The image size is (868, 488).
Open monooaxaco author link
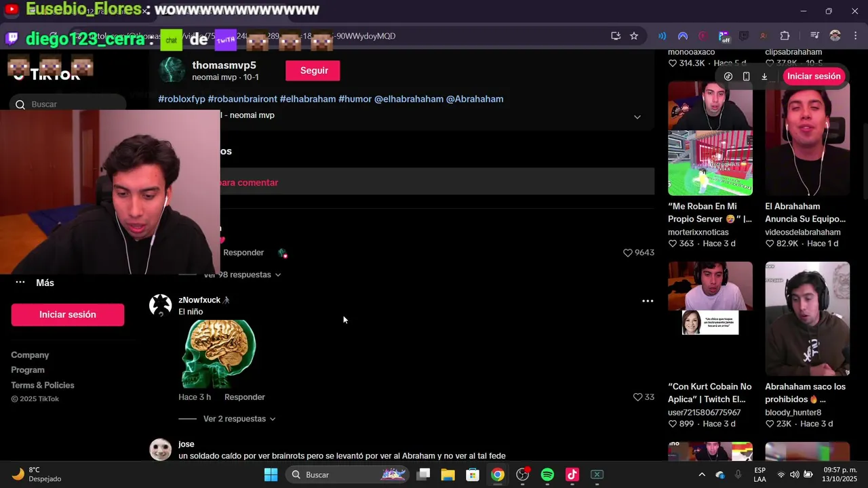[x=692, y=52]
